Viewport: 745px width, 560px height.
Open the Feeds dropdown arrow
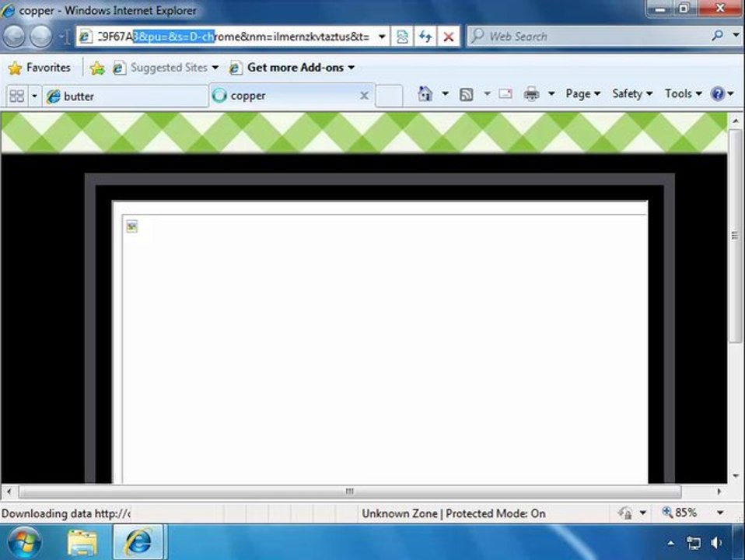[x=487, y=94]
